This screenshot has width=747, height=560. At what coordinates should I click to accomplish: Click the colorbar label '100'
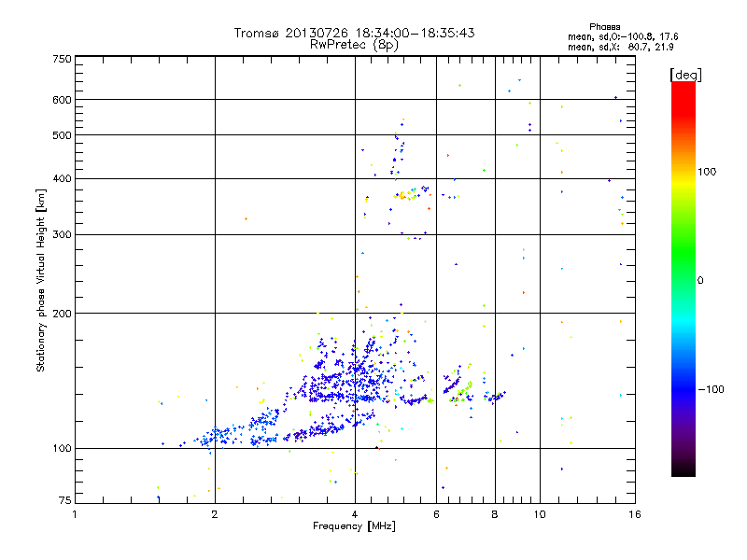[x=707, y=172]
